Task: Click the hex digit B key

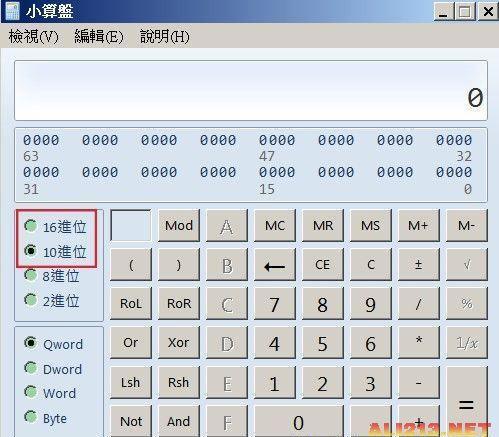Action: click(227, 265)
